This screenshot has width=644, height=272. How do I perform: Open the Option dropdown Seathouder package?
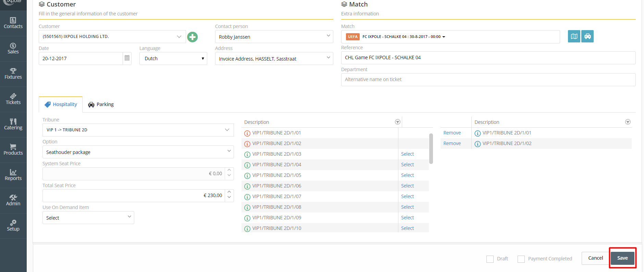[138, 152]
